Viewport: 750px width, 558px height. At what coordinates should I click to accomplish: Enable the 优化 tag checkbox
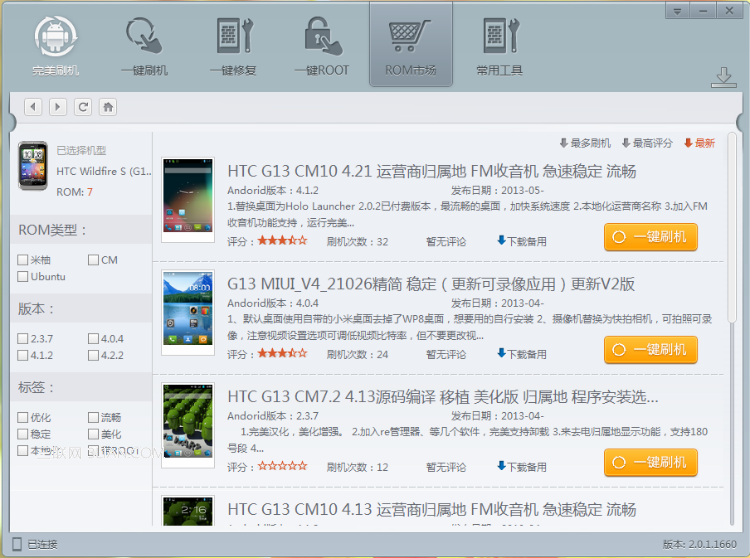[x=22, y=417]
